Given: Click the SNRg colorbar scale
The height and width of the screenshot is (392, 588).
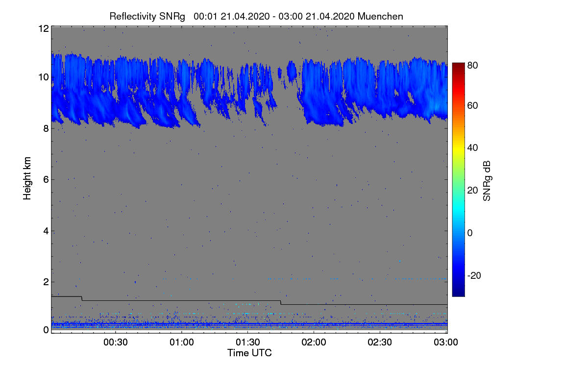Looking at the screenshot, I should 458,179.
